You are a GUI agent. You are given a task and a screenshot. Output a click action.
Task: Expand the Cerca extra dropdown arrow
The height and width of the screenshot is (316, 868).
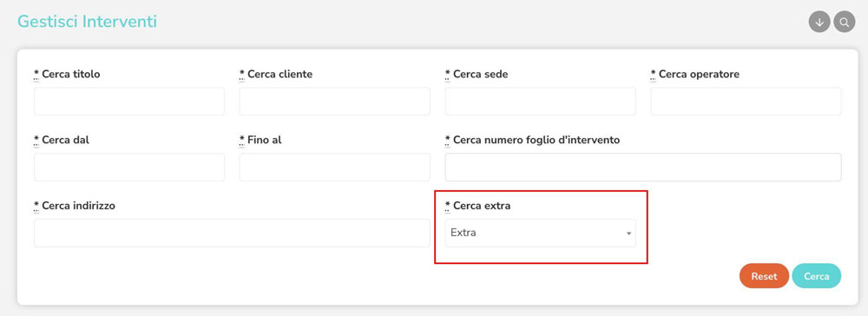628,234
